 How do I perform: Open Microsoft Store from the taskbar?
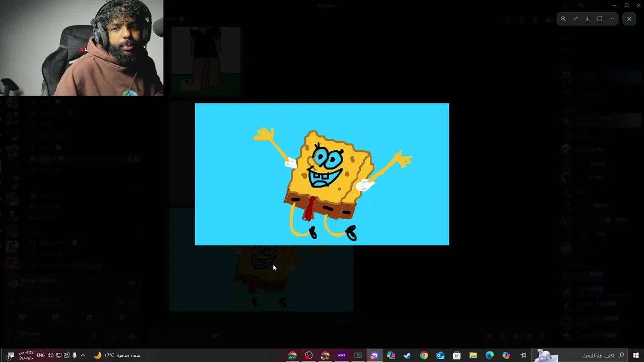[457, 355]
